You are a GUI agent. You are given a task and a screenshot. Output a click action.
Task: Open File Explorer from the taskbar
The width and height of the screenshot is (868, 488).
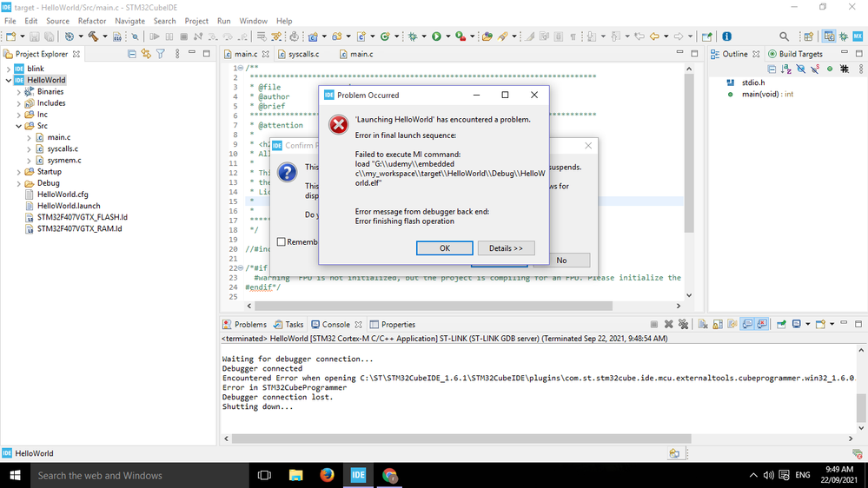pos(295,475)
